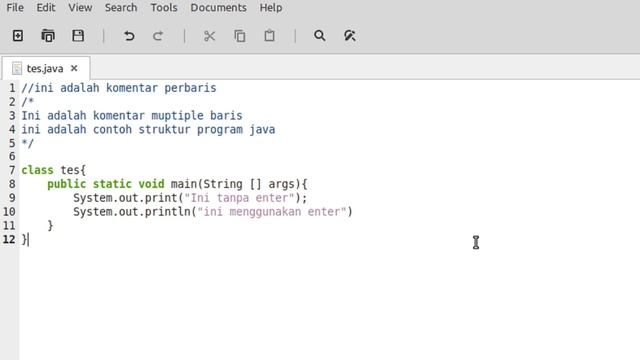Screen dimensions: 640x360
Task: Click the "/*" comment opener on line 2
Action: pyautogui.click(x=27, y=102)
